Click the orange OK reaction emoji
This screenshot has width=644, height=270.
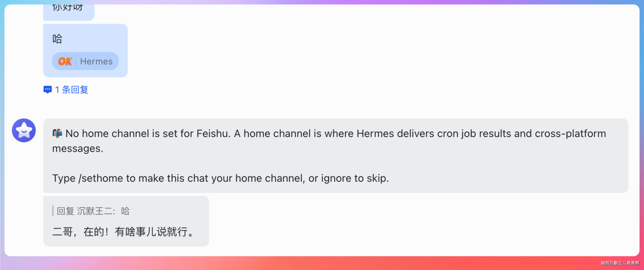click(x=65, y=61)
